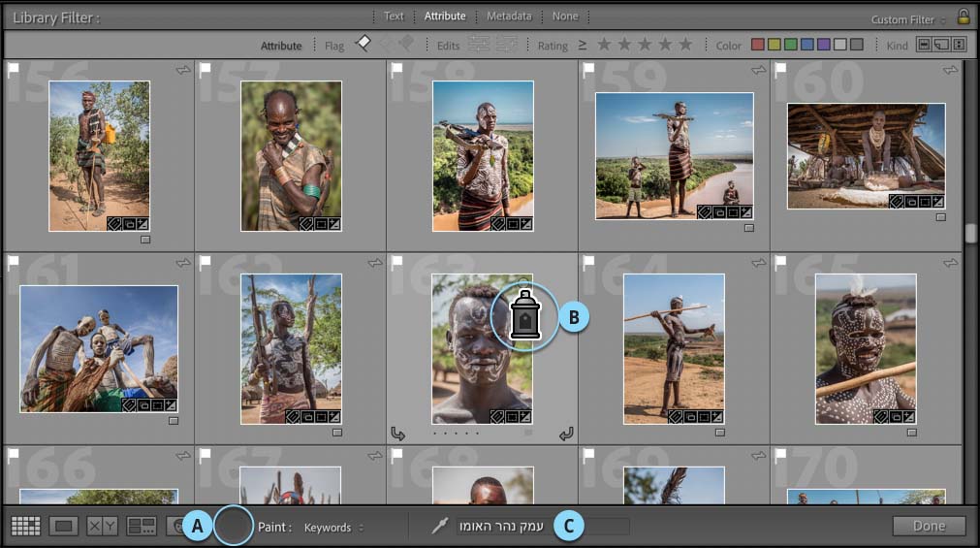Select the None filter tab

coord(565,16)
